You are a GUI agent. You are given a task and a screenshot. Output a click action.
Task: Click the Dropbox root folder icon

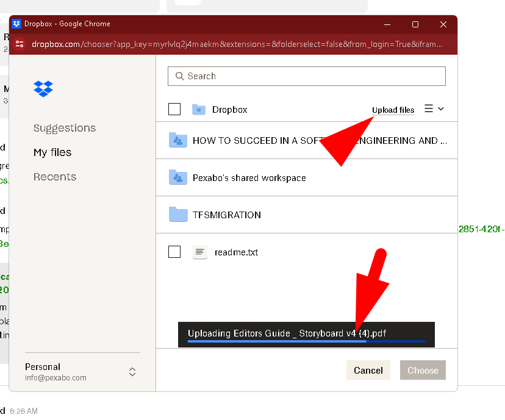(x=199, y=110)
